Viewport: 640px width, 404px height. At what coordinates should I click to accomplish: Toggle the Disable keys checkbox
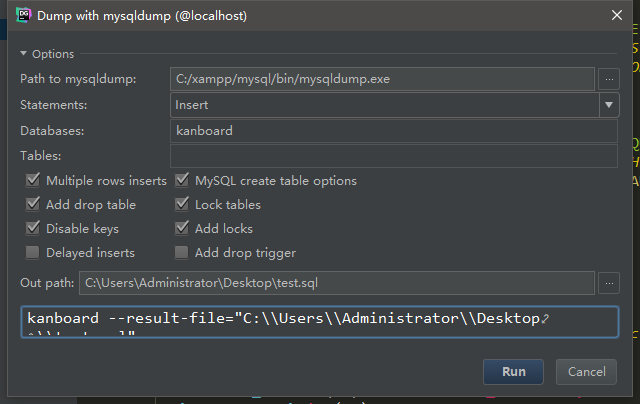click(33, 229)
